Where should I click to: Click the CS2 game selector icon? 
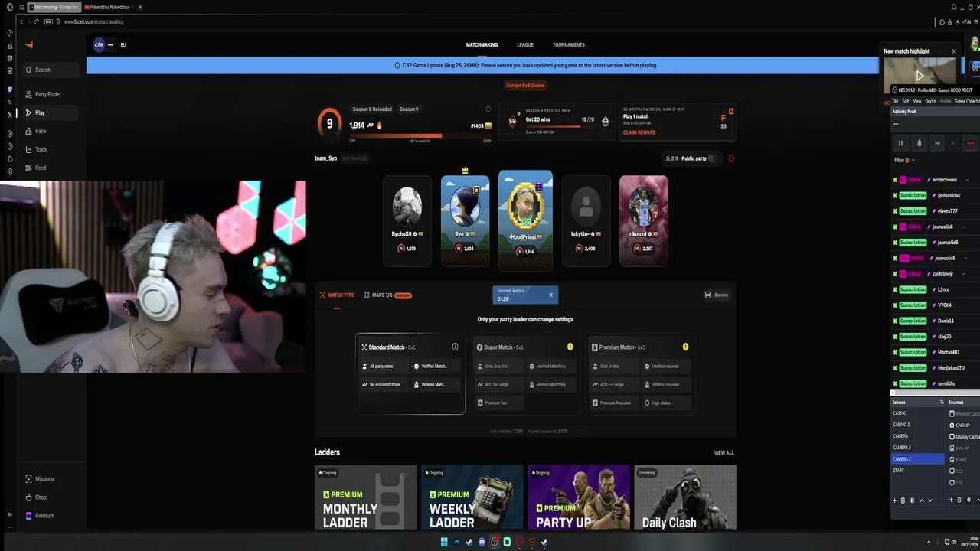click(99, 44)
